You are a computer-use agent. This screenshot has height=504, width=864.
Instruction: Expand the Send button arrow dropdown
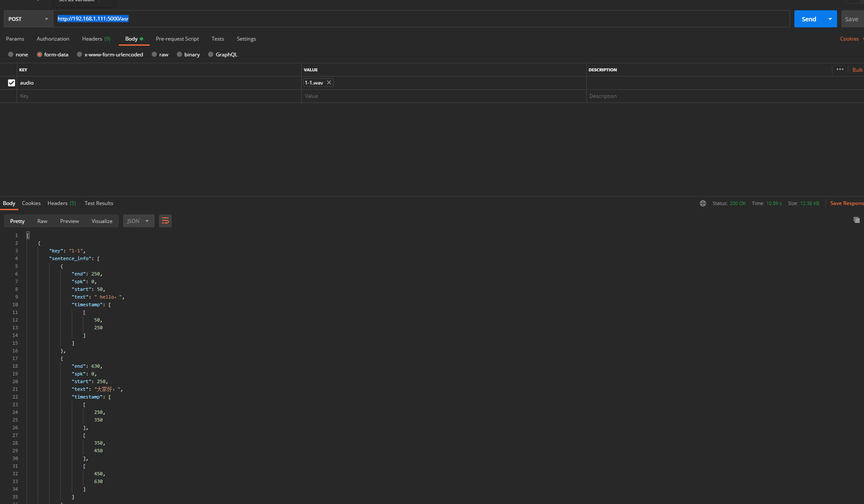[x=830, y=19]
